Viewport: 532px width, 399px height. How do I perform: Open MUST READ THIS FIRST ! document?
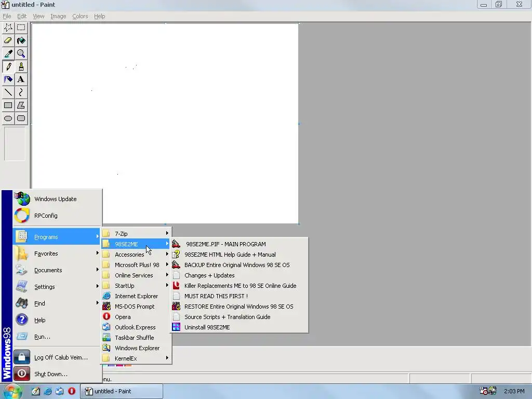[x=240, y=296]
